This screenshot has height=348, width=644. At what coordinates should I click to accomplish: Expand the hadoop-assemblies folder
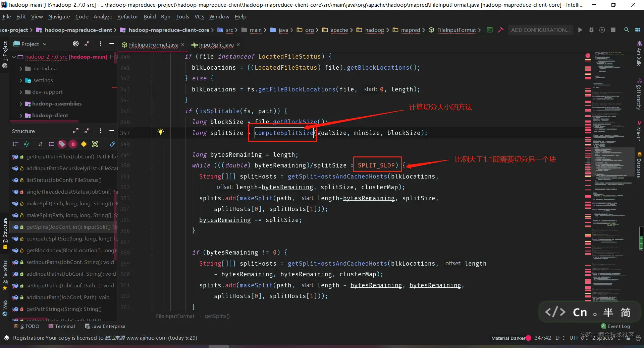tap(21, 104)
